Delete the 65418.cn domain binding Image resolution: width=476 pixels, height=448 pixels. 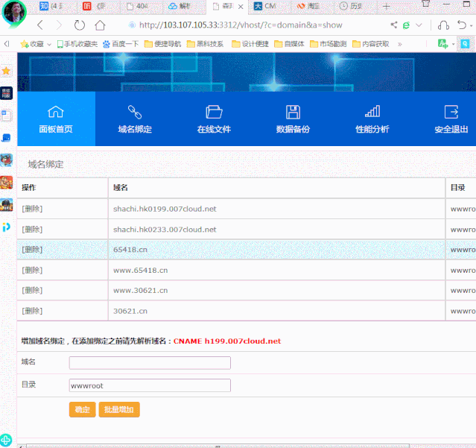coord(32,250)
